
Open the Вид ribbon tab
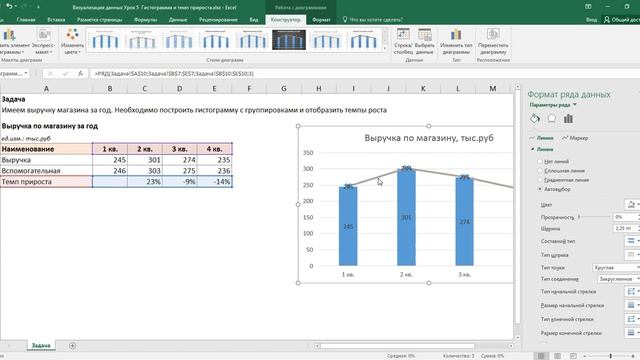click(x=254, y=20)
